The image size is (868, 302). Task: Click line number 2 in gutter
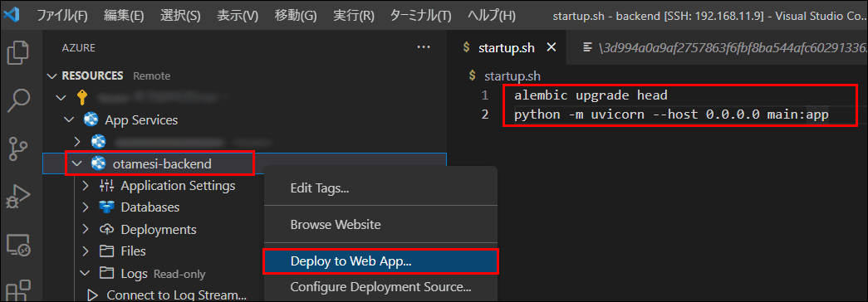coord(485,115)
